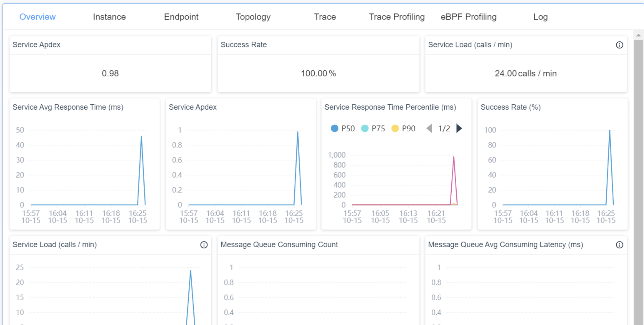Click scrollbar up arrow at right edge

point(638,35)
